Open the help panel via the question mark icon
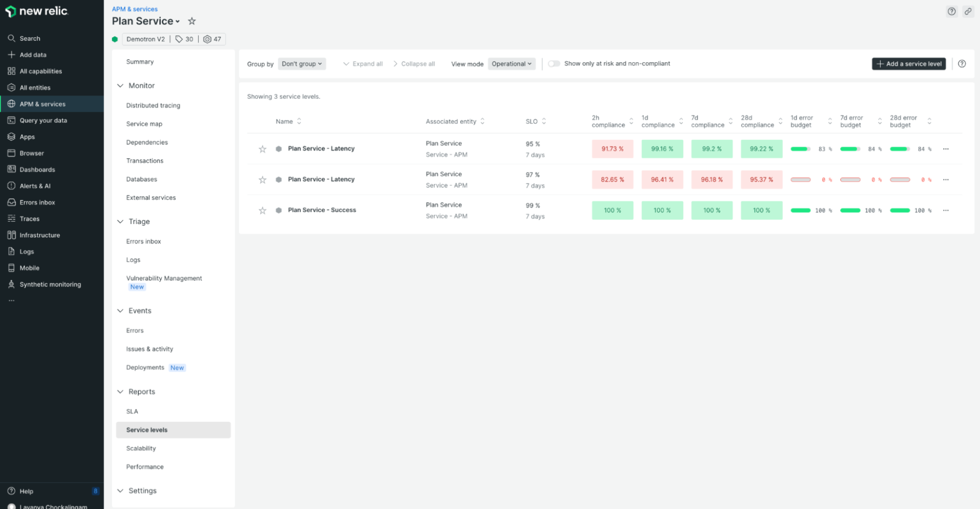 (x=951, y=11)
